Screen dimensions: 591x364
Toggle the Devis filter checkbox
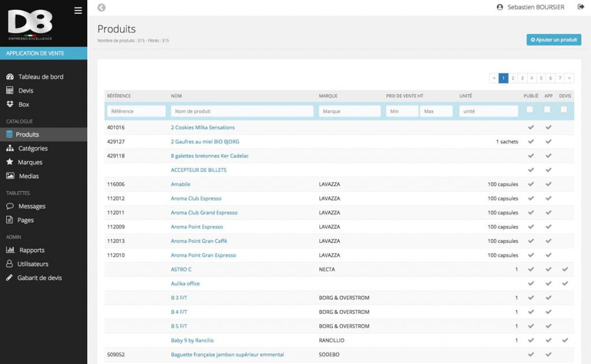563,109
